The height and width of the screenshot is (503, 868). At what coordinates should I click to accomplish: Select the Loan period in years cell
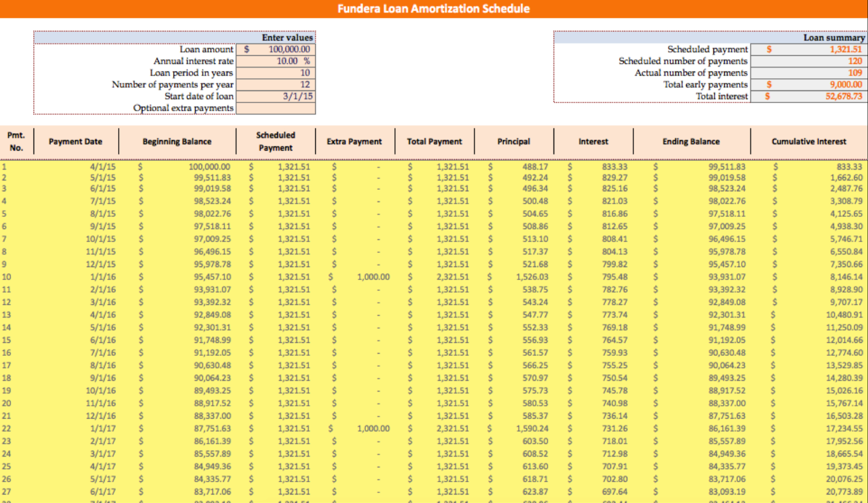click(x=277, y=73)
